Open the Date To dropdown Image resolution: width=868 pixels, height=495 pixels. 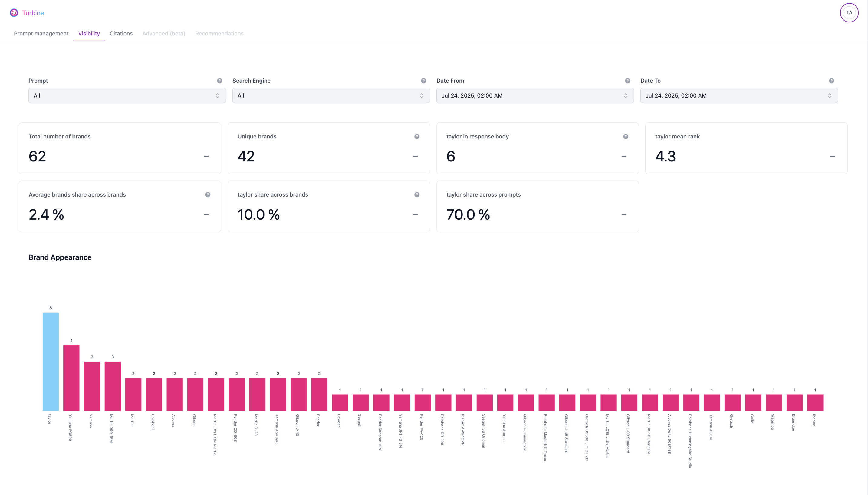click(x=739, y=95)
